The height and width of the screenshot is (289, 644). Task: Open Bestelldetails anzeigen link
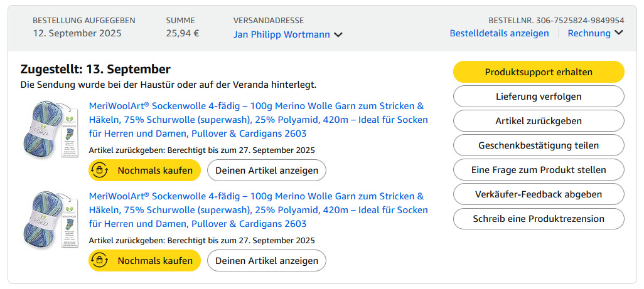[x=499, y=33]
